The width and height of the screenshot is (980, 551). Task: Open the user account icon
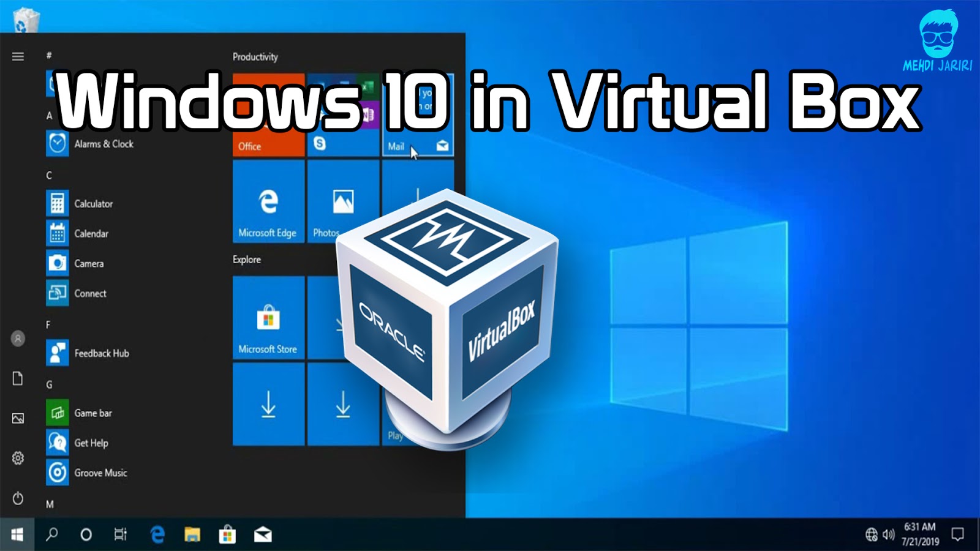click(x=18, y=338)
